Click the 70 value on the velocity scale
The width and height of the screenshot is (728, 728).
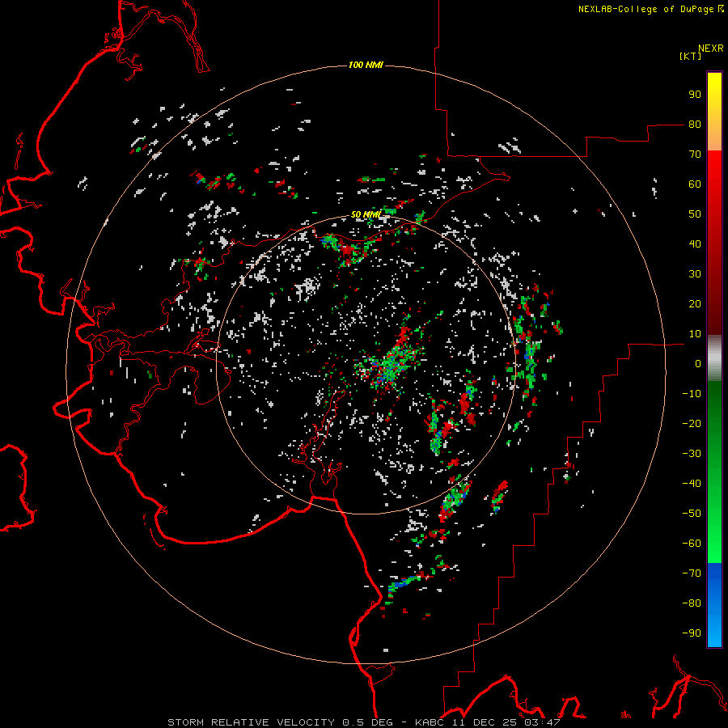(695, 154)
